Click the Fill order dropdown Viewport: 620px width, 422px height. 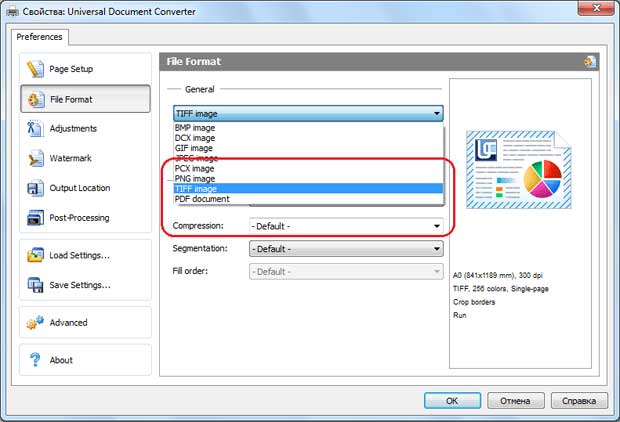coord(346,272)
